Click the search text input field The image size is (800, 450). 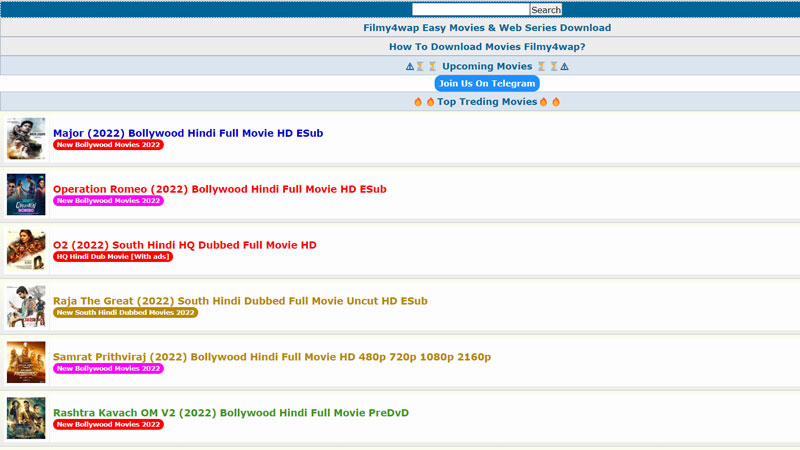[x=470, y=10]
